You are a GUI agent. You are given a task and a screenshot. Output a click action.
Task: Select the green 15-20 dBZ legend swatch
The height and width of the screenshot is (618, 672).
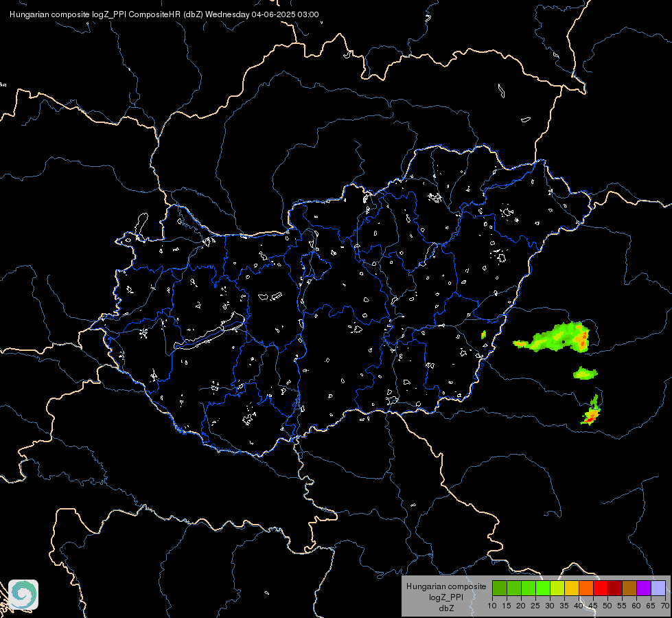514,588
